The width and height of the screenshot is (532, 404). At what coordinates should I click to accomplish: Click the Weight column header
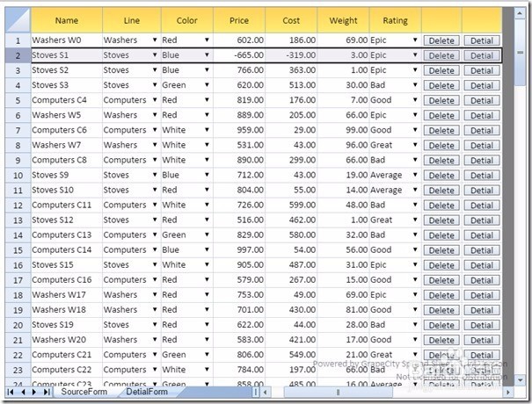343,20
